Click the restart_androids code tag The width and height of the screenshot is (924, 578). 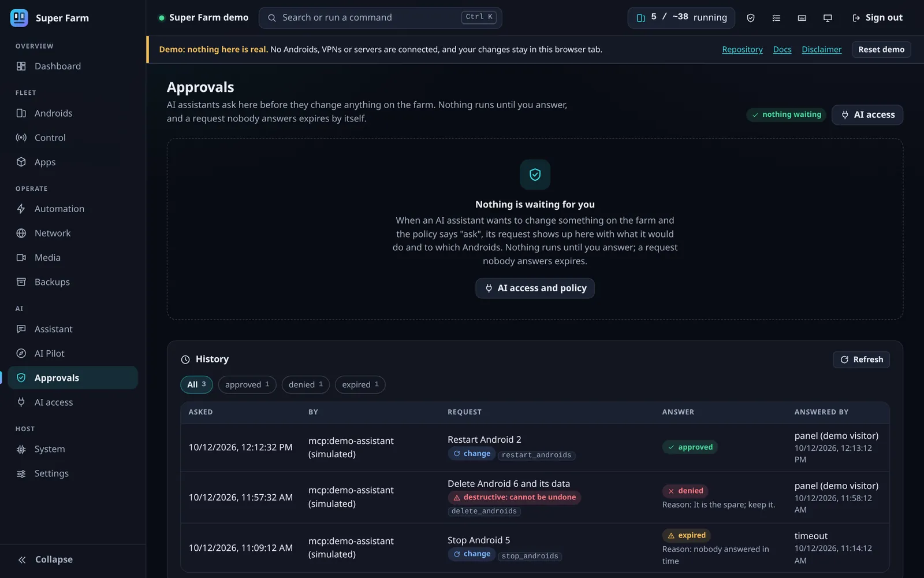[536, 455]
